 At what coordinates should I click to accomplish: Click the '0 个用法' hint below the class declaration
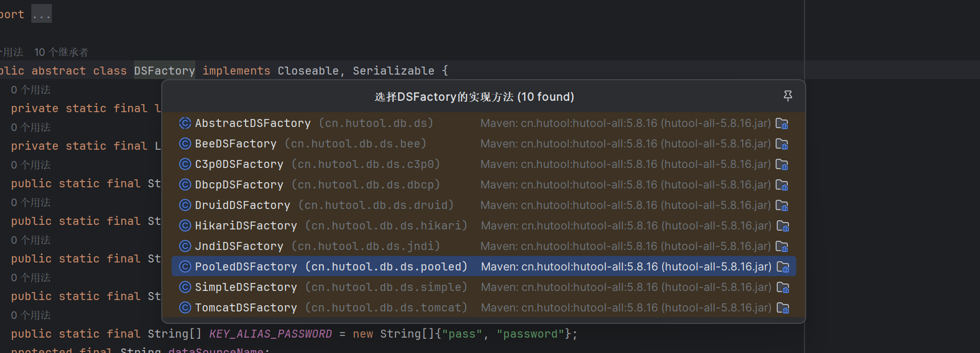31,90
